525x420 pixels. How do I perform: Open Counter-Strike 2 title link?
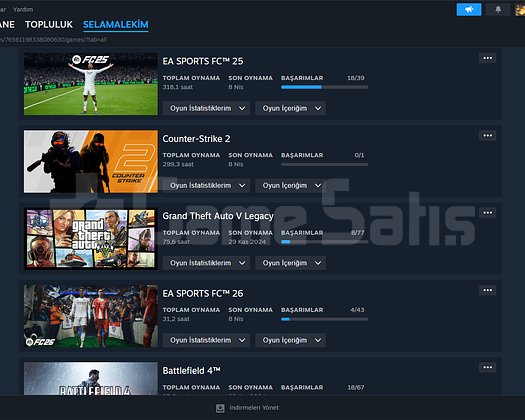(196, 139)
